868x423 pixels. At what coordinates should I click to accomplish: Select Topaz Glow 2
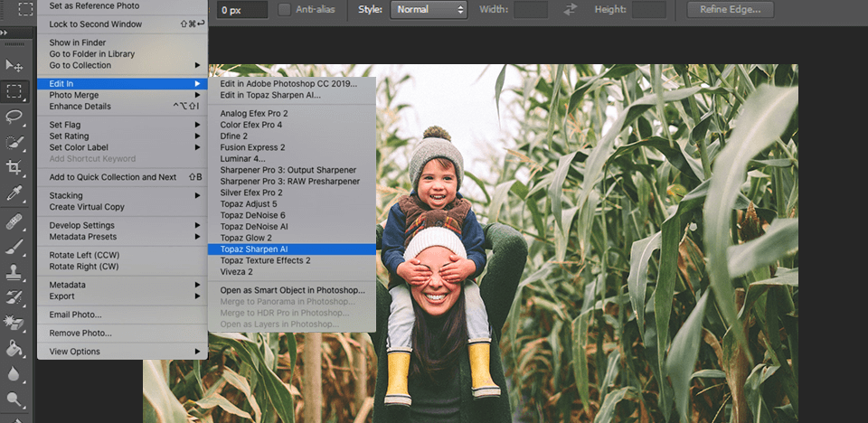point(292,238)
